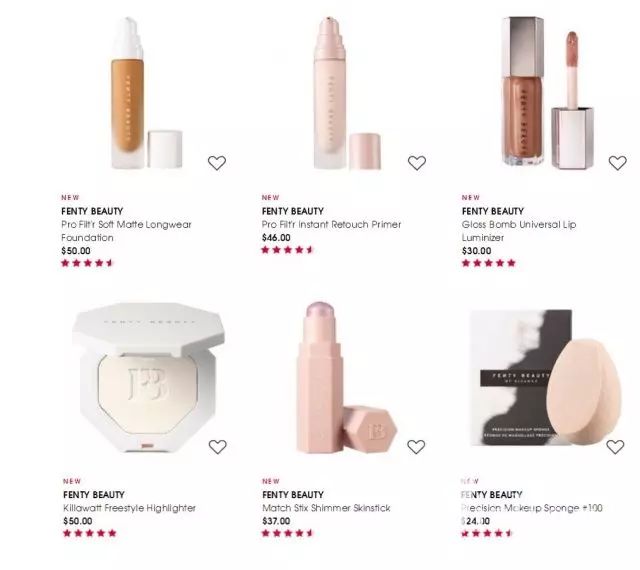Tap heart icon beside Match Stix Skinstick
The image size is (640, 570).
[416, 447]
